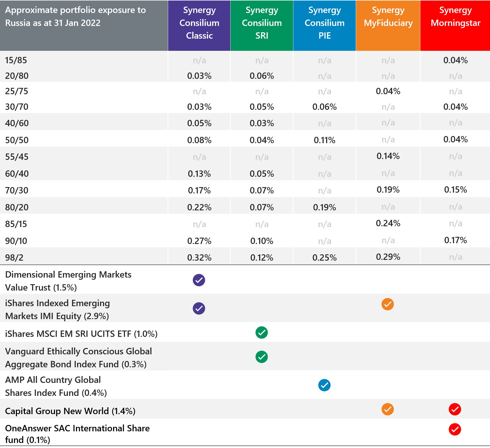Click the 0.29% MyFiduciary value
The image size is (490, 448).
pyautogui.click(x=388, y=257)
